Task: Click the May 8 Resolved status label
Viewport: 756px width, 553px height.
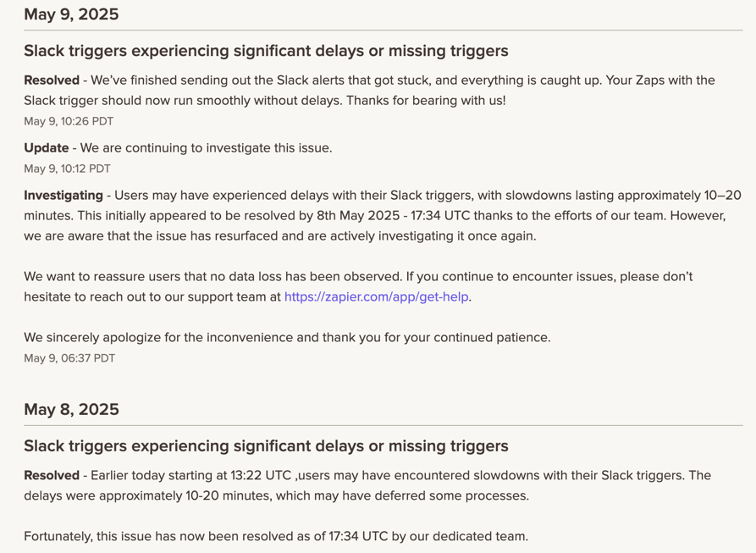Action: (52, 476)
